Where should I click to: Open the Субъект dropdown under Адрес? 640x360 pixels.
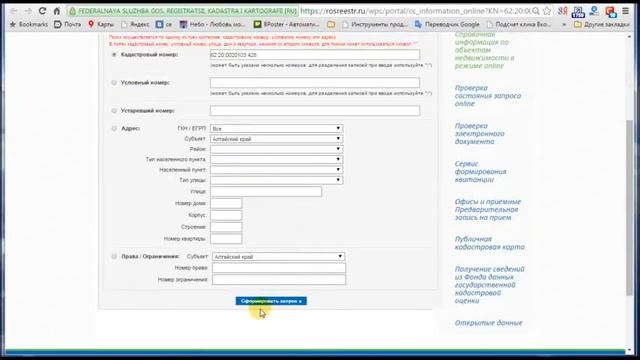pos(276,139)
